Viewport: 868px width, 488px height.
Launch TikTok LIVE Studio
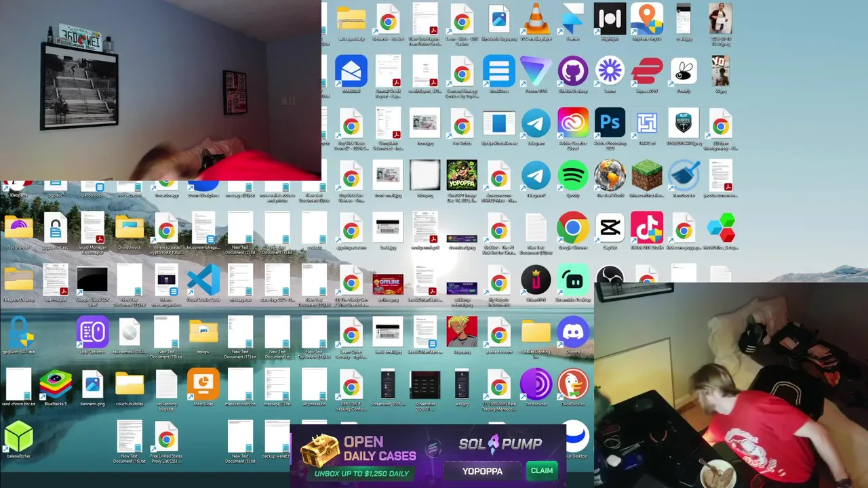coord(647,228)
